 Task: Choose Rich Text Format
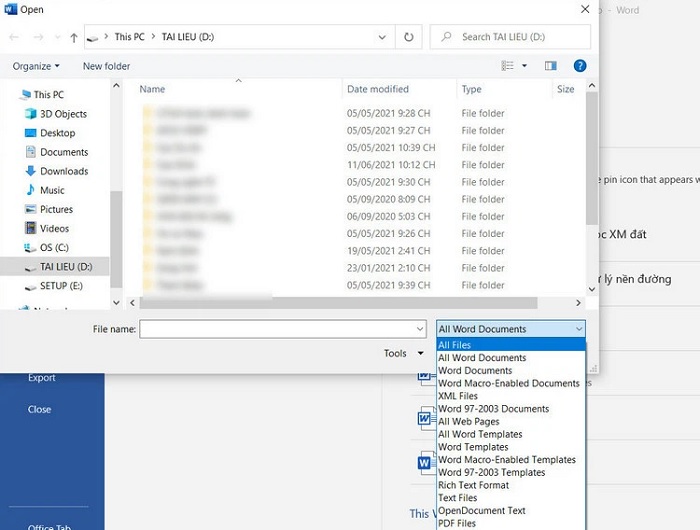coord(511,485)
